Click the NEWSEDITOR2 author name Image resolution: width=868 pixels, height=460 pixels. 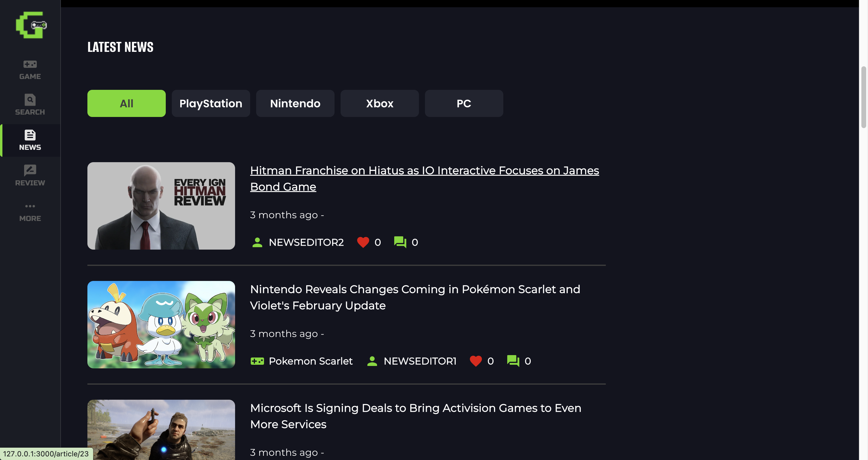point(306,242)
